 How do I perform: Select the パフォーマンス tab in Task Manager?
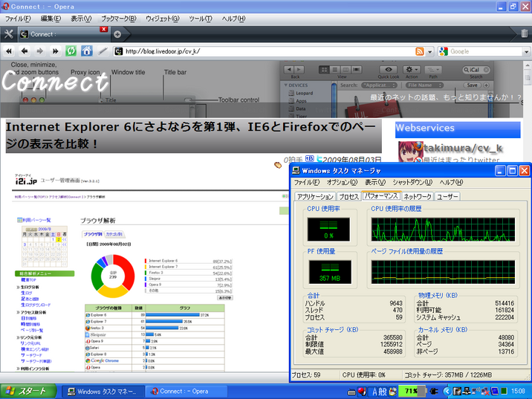381,196
